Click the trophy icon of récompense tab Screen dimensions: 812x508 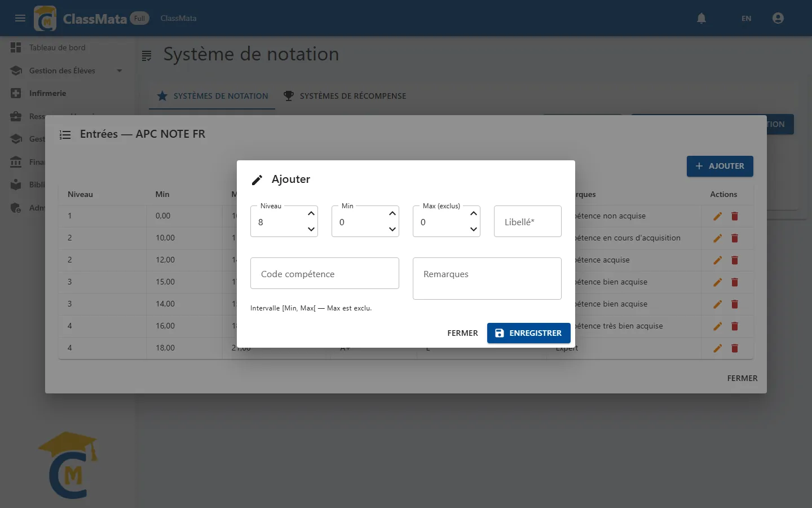289,96
